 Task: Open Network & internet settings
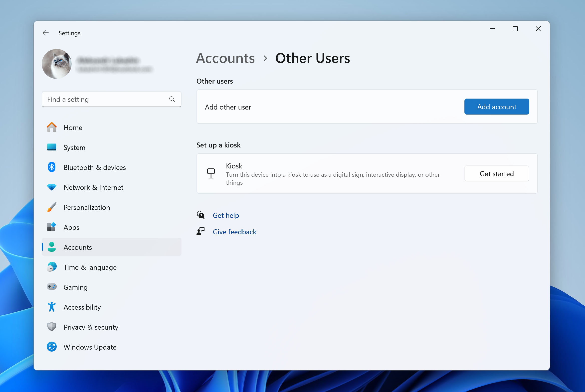click(x=112, y=187)
